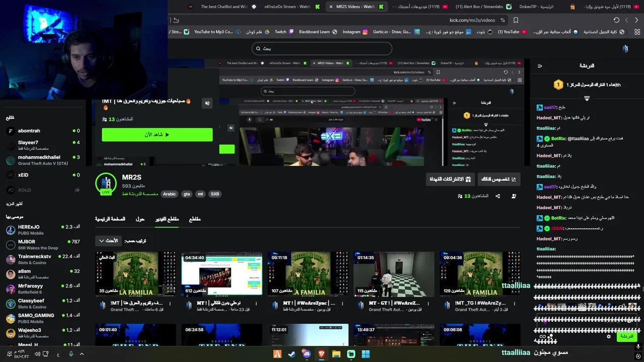The height and width of the screenshot is (362, 644).
Task: Open MrFarosyy recommended channel
Action: click(x=43, y=289)
